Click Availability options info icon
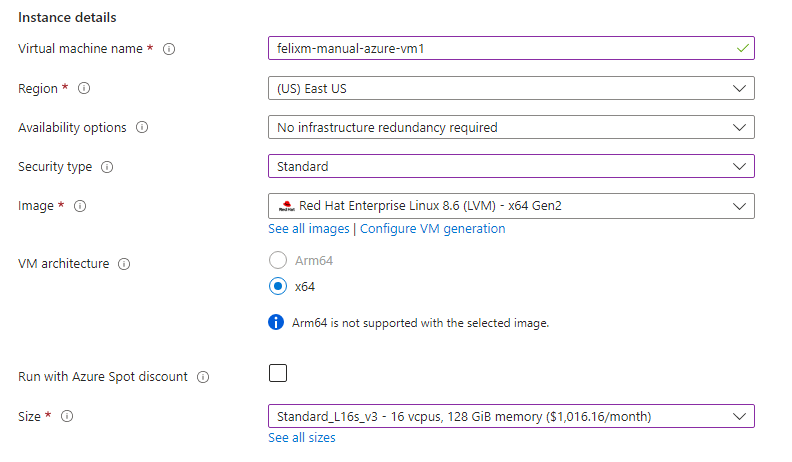 pyautogui.click(x=142, y=127)
